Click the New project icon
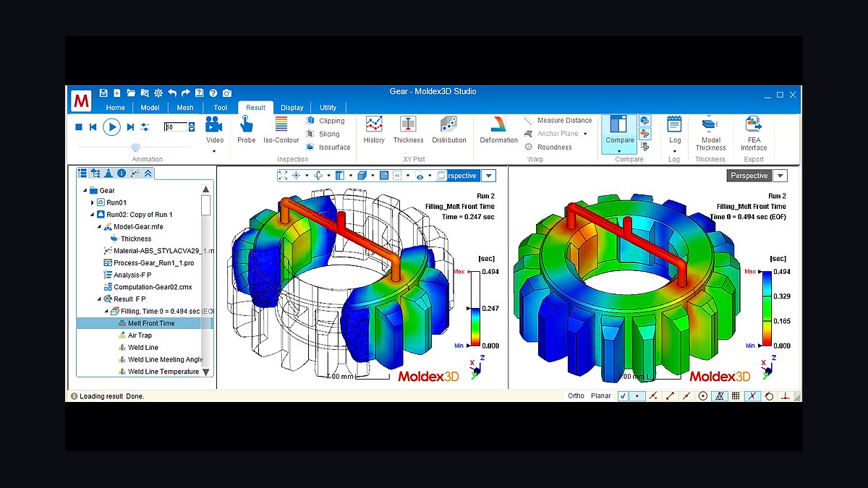This screenshot has height=488, width=868. (117, 93)
